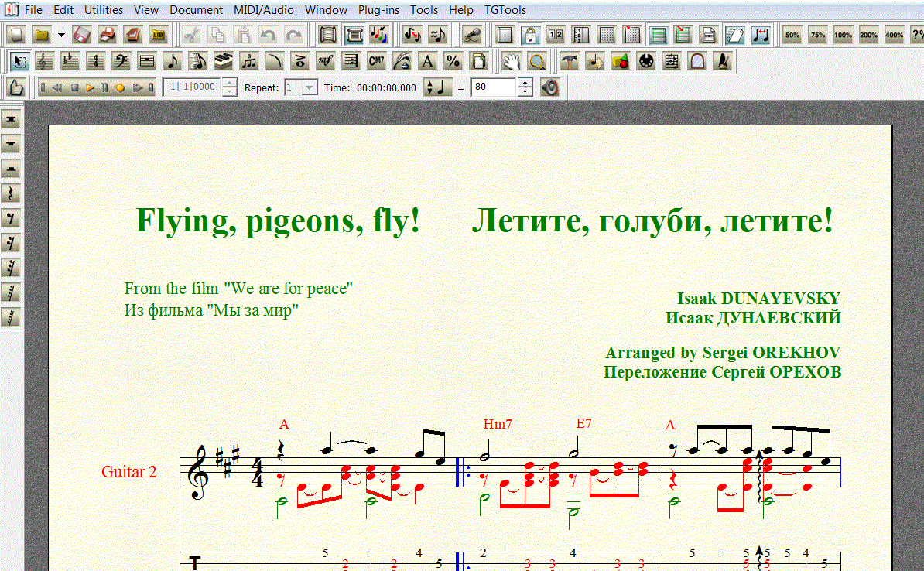This screenshot has width=924, height=571.
Task: Select the Repeat tool
Action: pos(351,61)
